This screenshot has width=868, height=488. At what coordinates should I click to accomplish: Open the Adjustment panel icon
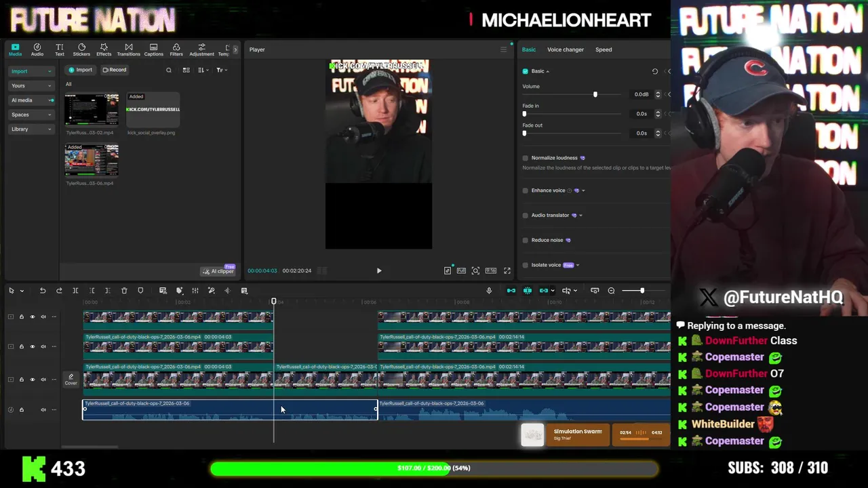coord(201,49)
